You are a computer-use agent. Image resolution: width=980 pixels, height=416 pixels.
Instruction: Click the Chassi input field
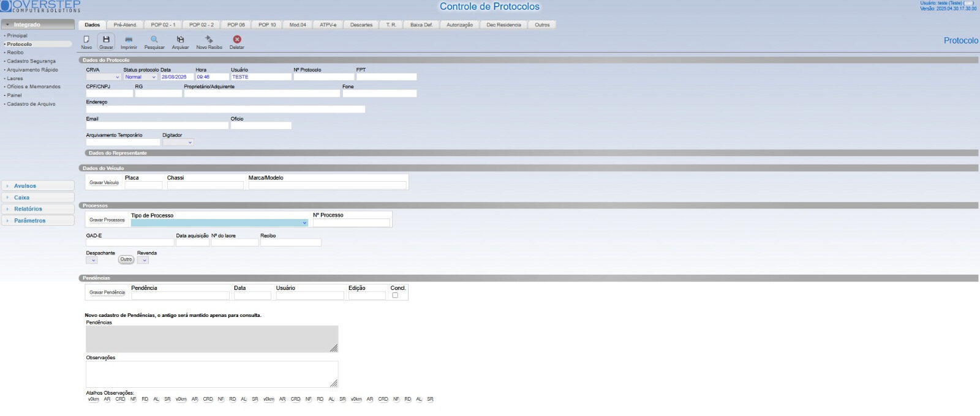point(205,185)
